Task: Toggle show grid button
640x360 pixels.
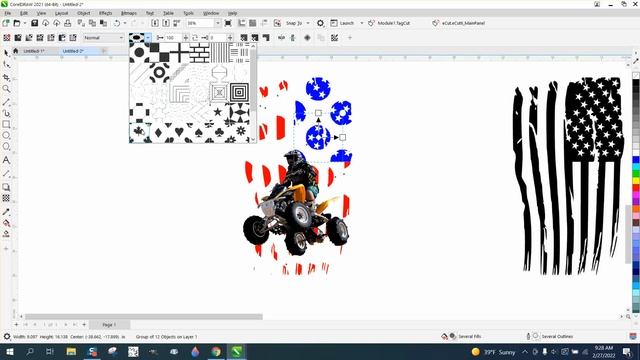Action: click(253, 23)
